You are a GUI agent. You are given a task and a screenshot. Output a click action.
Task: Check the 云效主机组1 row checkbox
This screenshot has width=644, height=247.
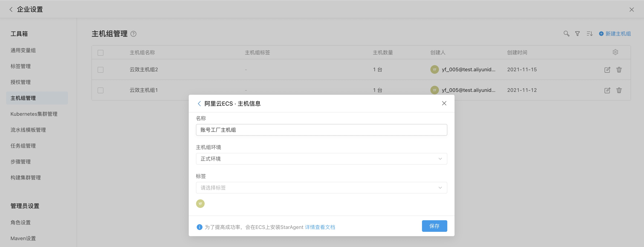click(101, 90)
